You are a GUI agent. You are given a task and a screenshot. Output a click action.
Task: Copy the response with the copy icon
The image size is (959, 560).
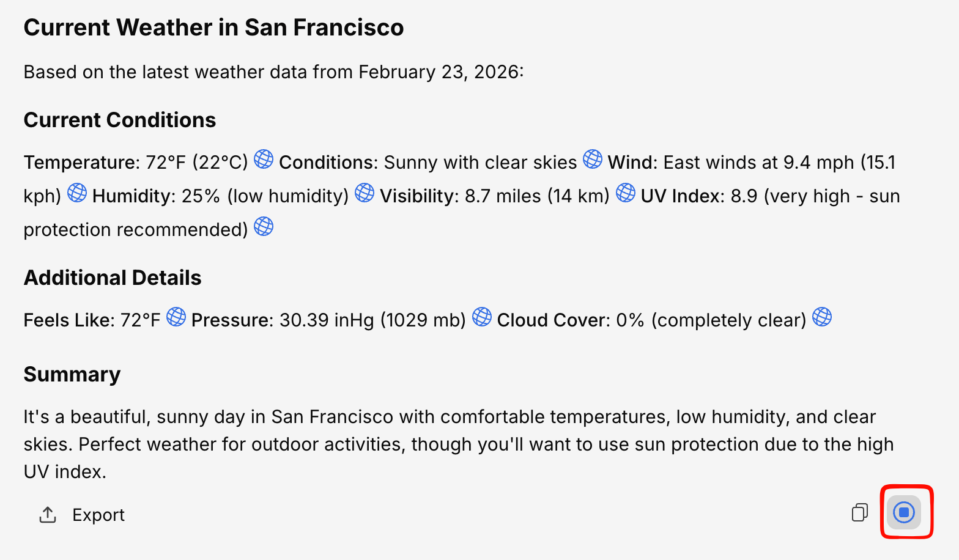point(859,512)
